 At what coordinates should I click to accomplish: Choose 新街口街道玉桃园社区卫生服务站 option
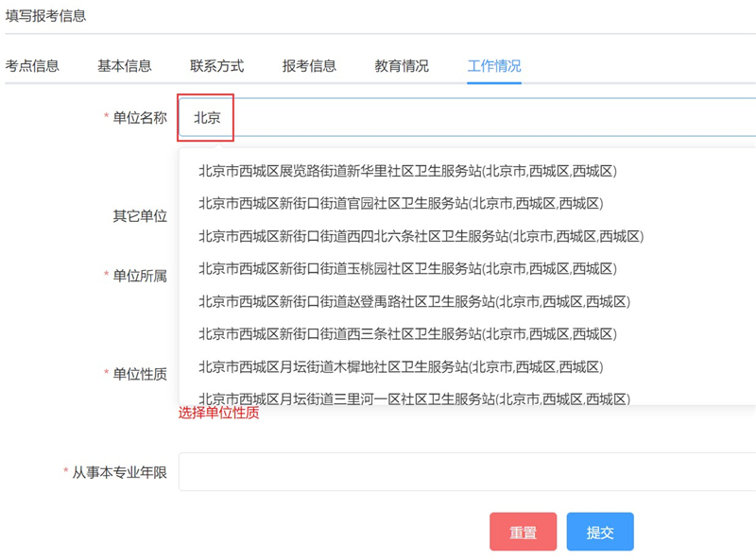click(x=406, y=269)
